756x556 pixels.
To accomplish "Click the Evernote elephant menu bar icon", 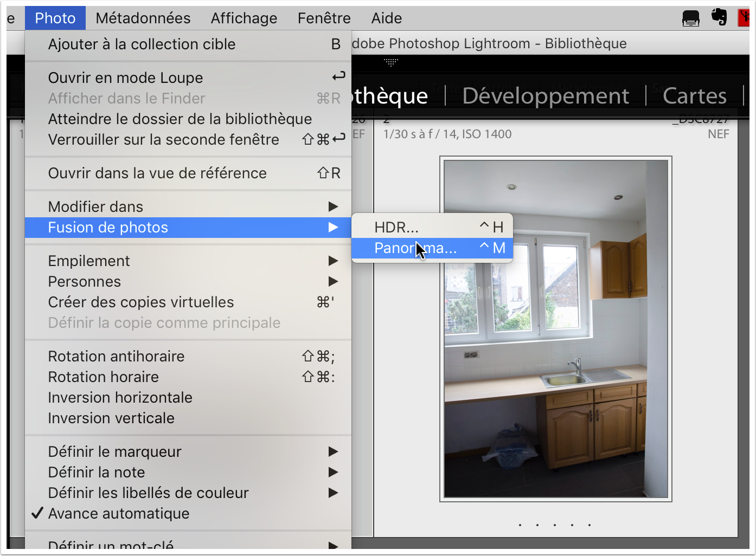I will click(x=719, y=17).
